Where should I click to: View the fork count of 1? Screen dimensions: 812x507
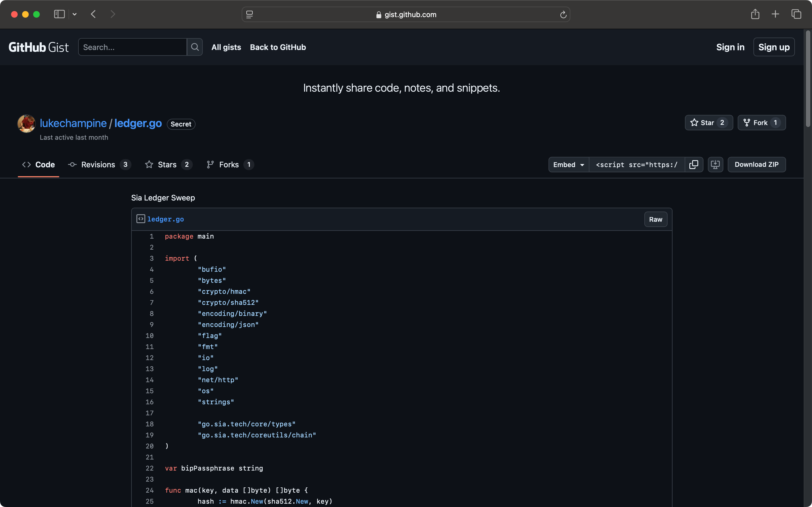coord(776,123)
